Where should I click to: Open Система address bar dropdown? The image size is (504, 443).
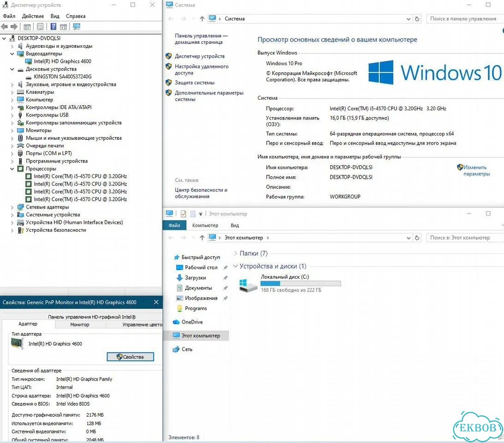[408, 19]
